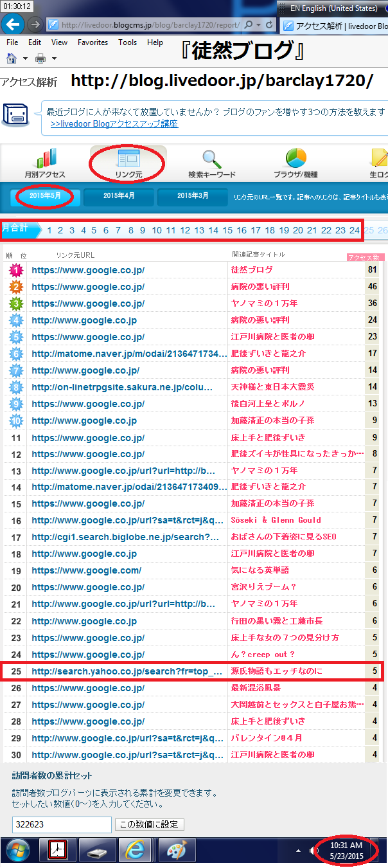Expand address bar search dropdown arrow
388x868 pixels.
258,24
